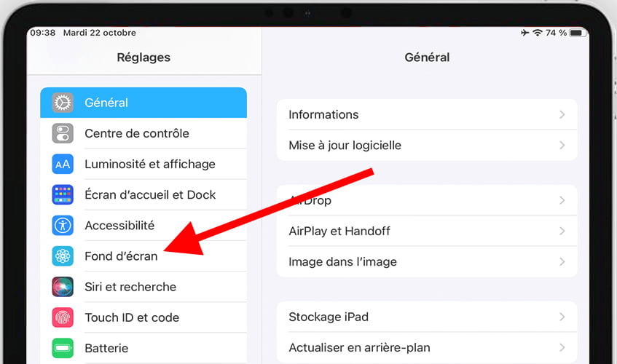
Task: Click the chevron on Mise à jour logicielle
Action: [562, 145]
